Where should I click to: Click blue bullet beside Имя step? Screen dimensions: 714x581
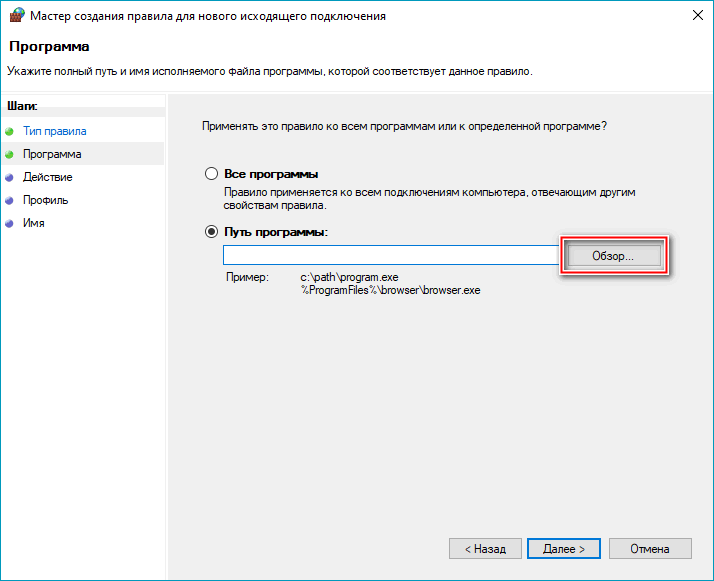pyautogui.click(x=10, y=223)
